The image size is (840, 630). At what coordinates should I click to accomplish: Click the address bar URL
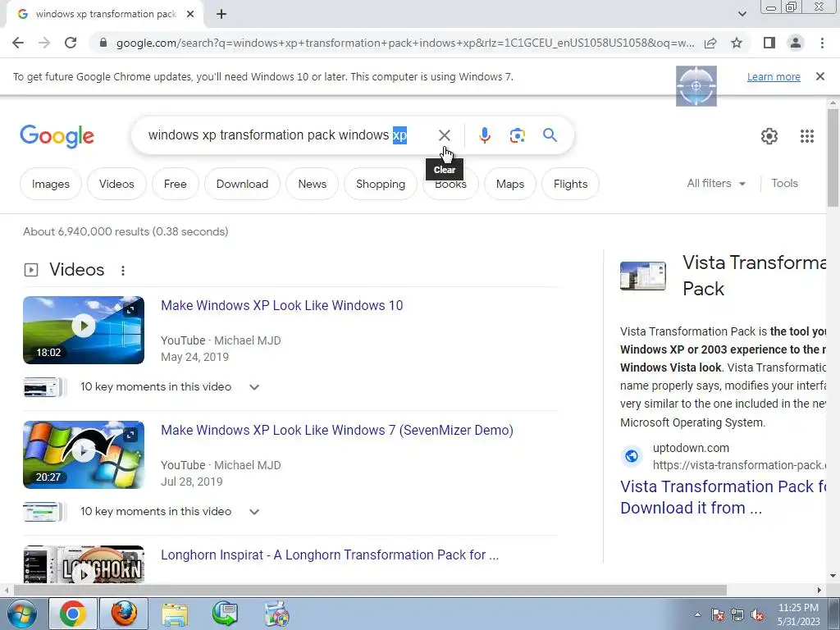coord(405,43)
